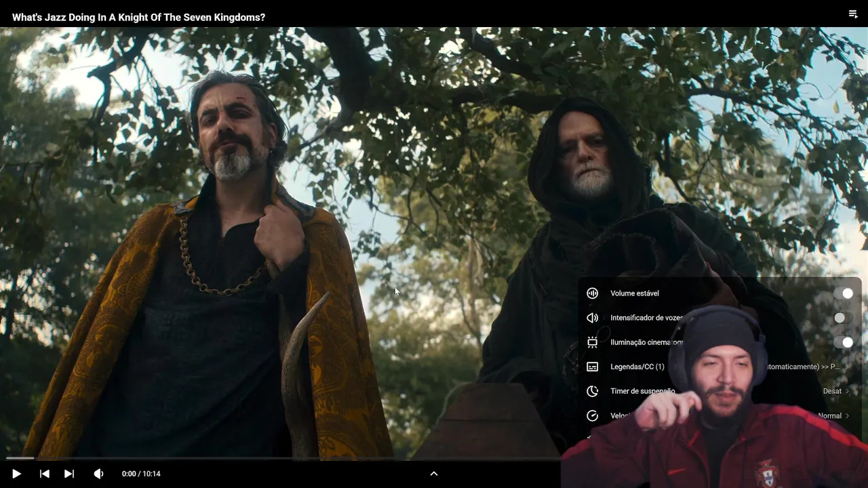868x488 pixels.
Task: Open the playlist queue icon
Action: [x=853, y=14]
